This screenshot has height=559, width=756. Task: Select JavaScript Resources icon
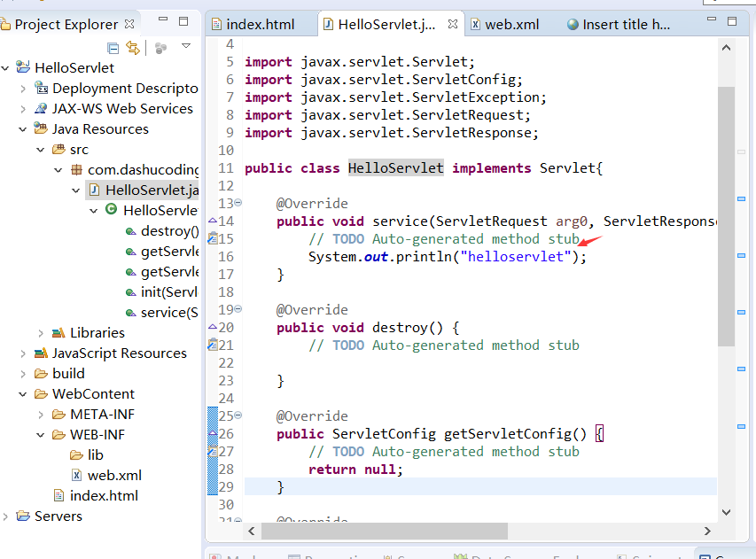coord(41,353)
